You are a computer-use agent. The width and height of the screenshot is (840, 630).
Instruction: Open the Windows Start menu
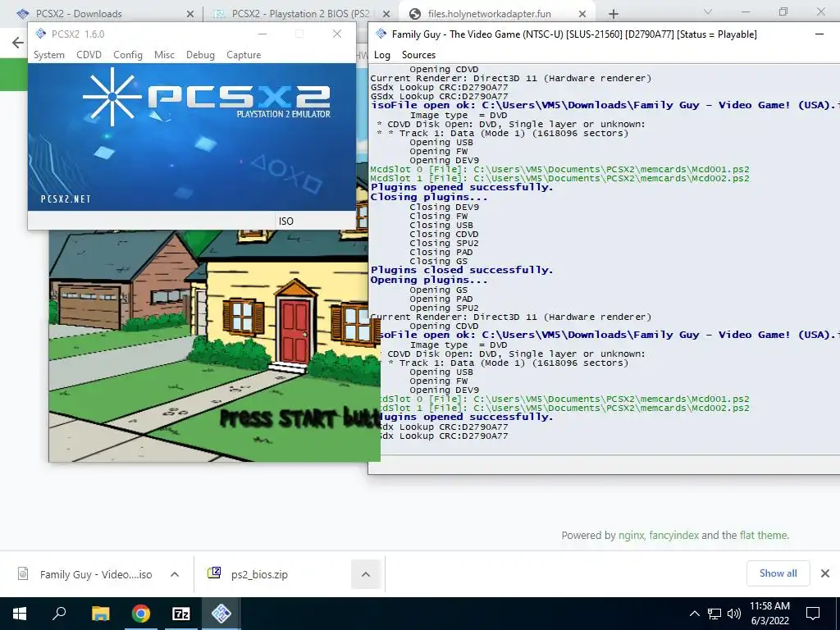[x=20, y=614]
